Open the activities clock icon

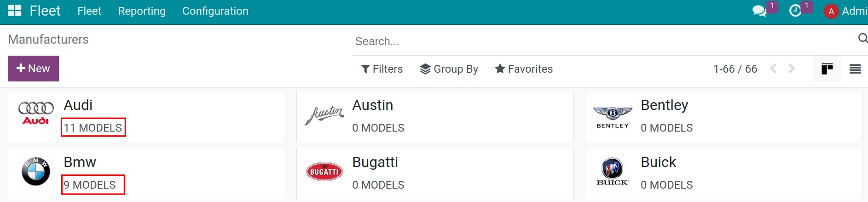[x=795, y=11]
